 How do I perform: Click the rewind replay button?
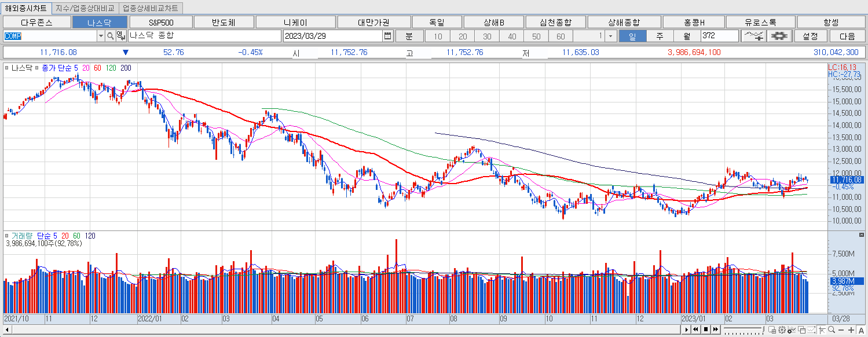tap(696, 329)
